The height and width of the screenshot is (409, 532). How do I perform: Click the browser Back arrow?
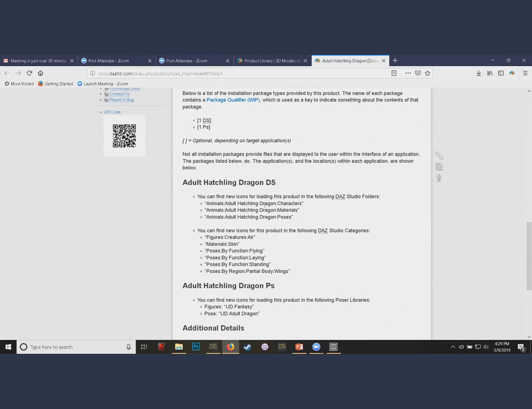(x=7, y=73)
